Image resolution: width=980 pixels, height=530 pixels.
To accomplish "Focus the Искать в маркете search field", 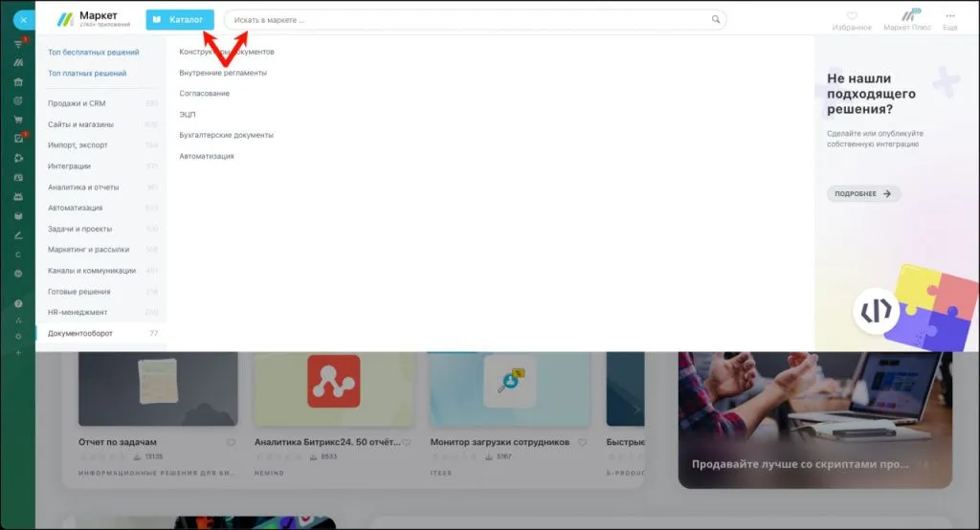I will click(x=469, y=19).
